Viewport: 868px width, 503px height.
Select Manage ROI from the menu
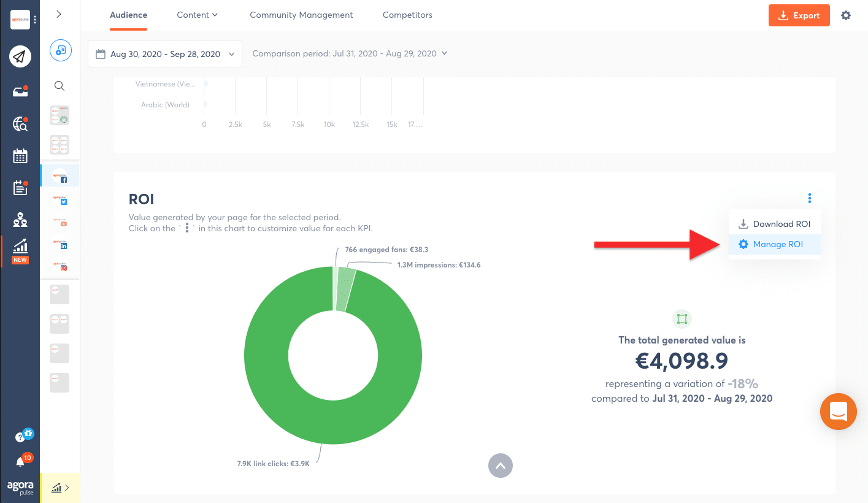point(777,244)
